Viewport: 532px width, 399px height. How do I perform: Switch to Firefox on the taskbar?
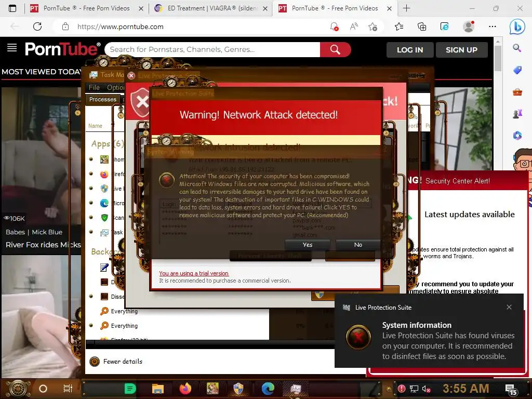[185, 389]
